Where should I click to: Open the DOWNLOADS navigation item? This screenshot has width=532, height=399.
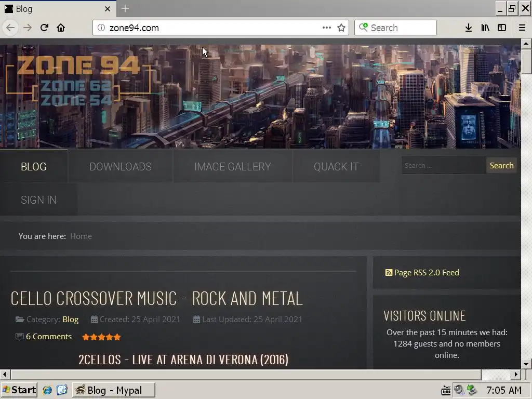coord(121,167)
